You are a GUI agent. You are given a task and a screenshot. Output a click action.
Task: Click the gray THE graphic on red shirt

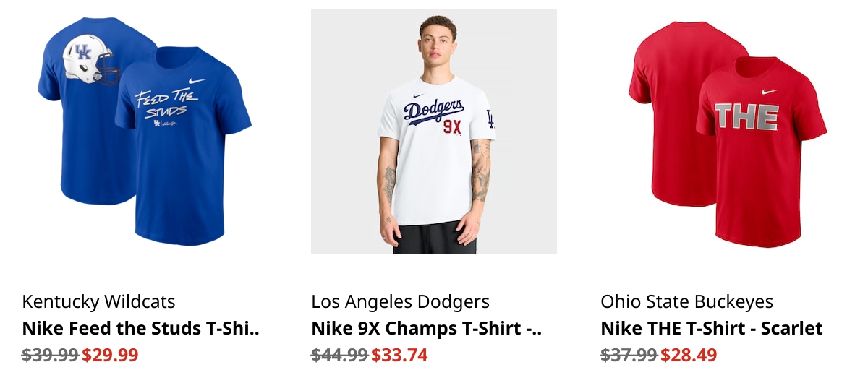tap(746, 117)
